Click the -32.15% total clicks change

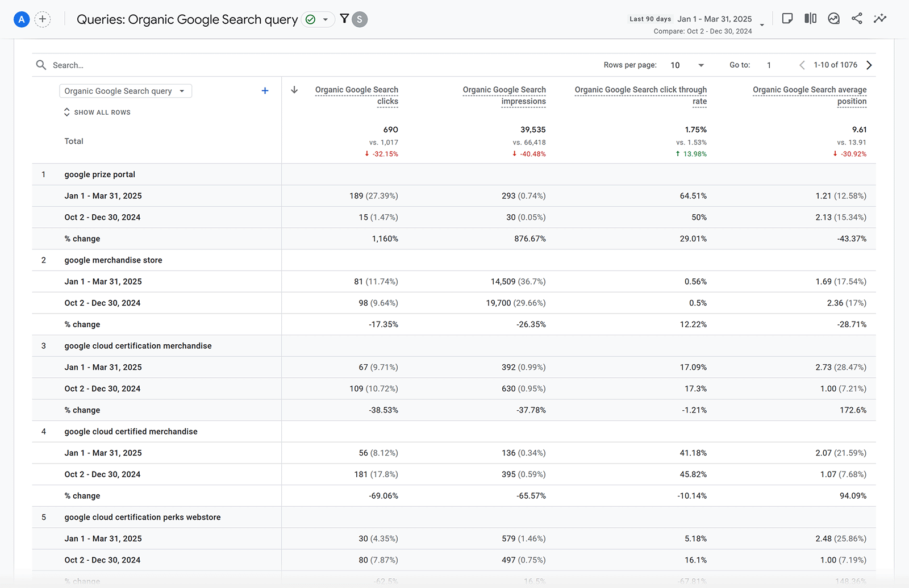point(382,154)
